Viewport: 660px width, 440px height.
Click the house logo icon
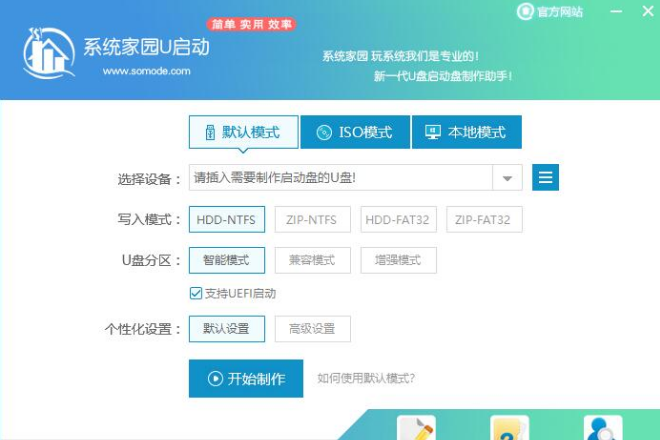pyautogui.click(x=49, y=53)
